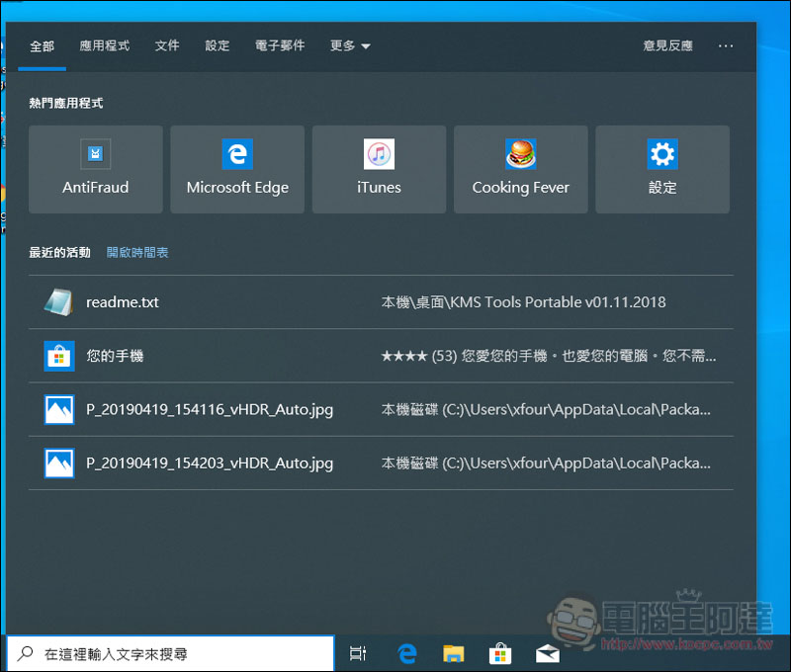Open P_20190419_154116_vHDR_Auto.jpg file name
The width and height of the screenshot is (791, 672).
tap(210, 409)
